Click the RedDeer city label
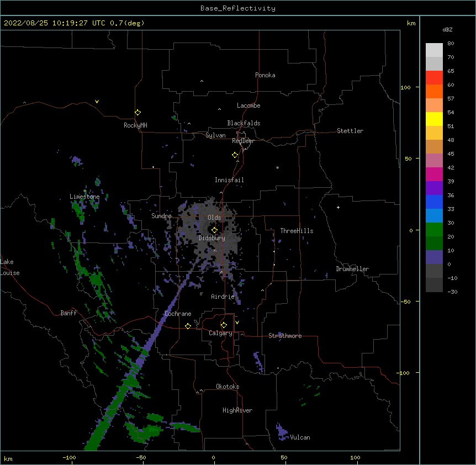 tap(243, 141)
